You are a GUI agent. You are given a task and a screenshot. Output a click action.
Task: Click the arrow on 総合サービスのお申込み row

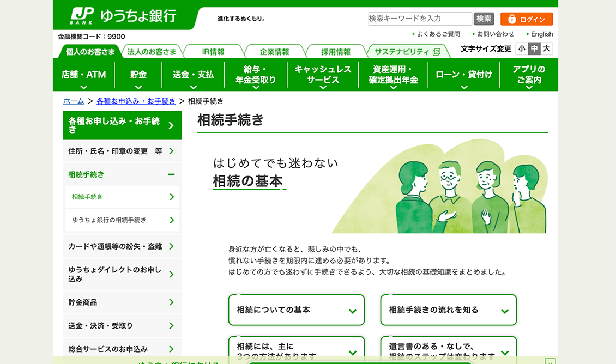(171, 349)
